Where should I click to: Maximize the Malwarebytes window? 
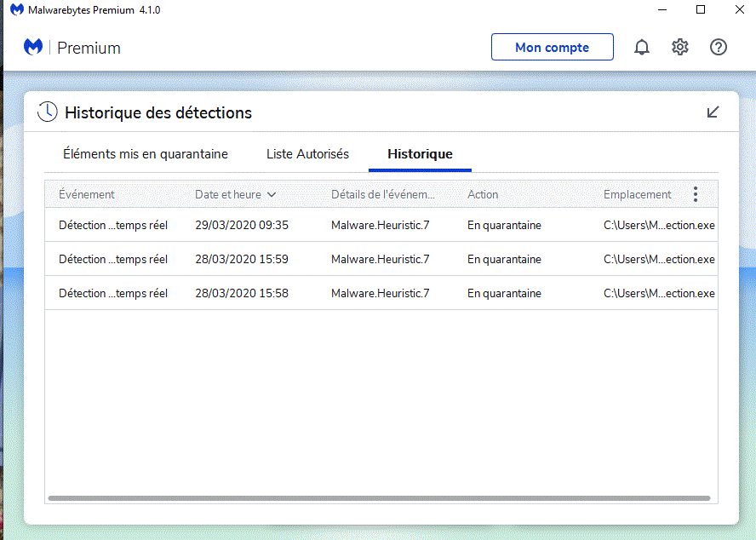(x=701, y=9)
